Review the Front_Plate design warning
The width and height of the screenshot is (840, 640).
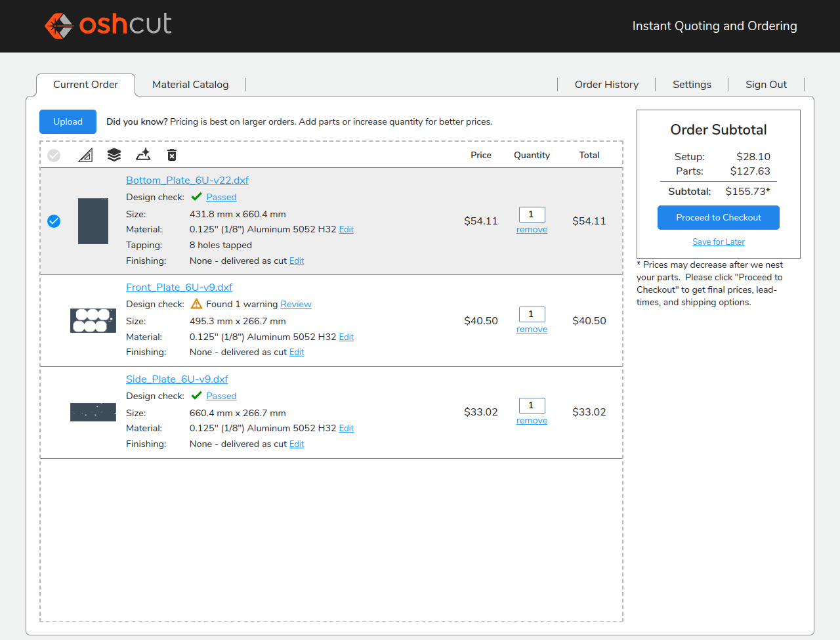point(295,305)
